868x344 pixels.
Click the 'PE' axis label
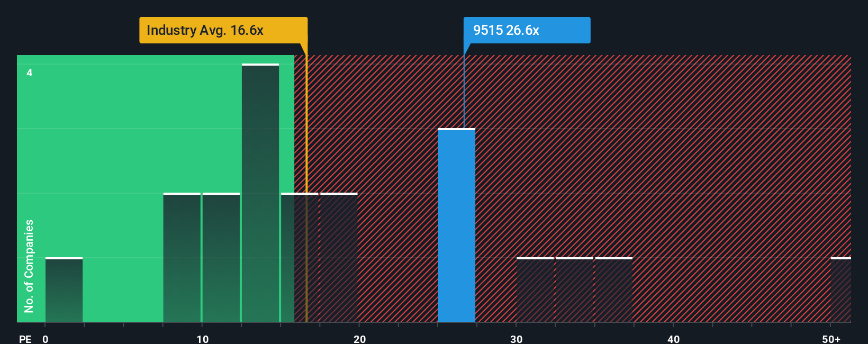click(25, 339)
